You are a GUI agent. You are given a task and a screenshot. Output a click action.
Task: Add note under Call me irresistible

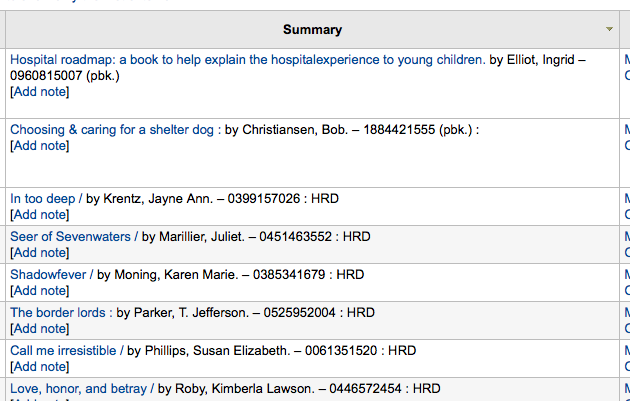click(40, 366)
